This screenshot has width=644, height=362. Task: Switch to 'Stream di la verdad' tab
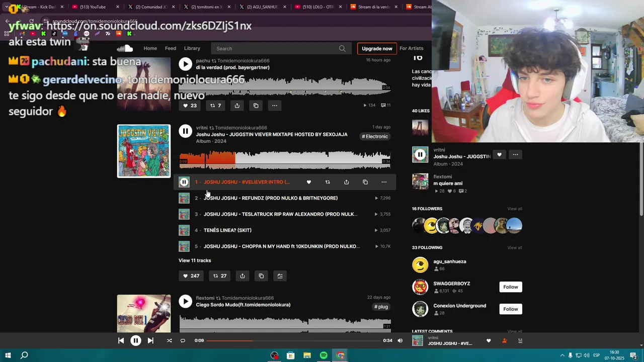point(374,7)
